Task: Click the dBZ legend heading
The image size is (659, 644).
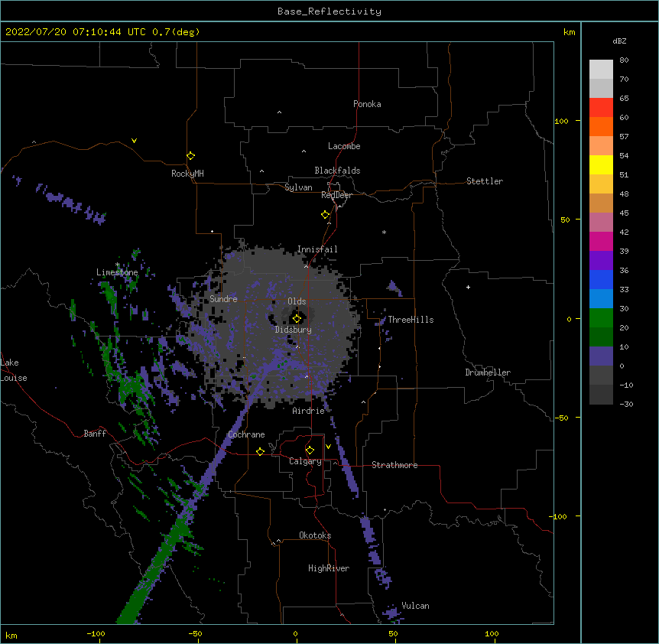Action: tap(619, 41)
